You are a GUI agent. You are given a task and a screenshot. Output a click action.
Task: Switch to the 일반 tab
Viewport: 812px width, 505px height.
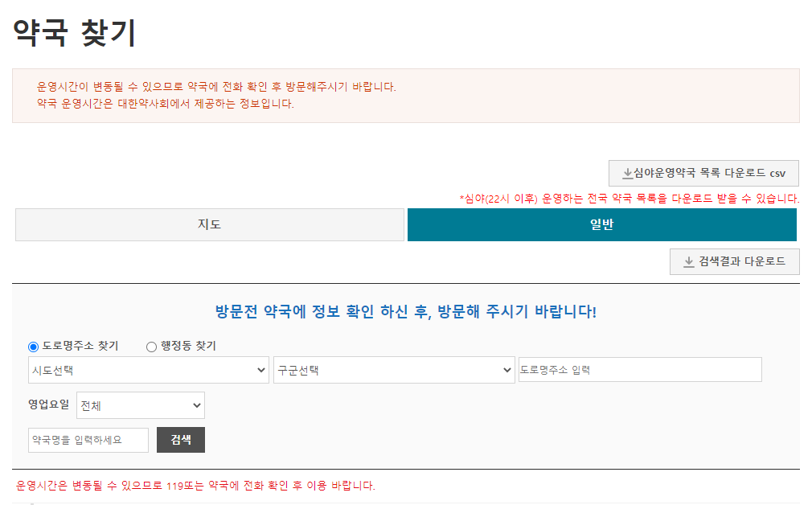tap(601, 224)
